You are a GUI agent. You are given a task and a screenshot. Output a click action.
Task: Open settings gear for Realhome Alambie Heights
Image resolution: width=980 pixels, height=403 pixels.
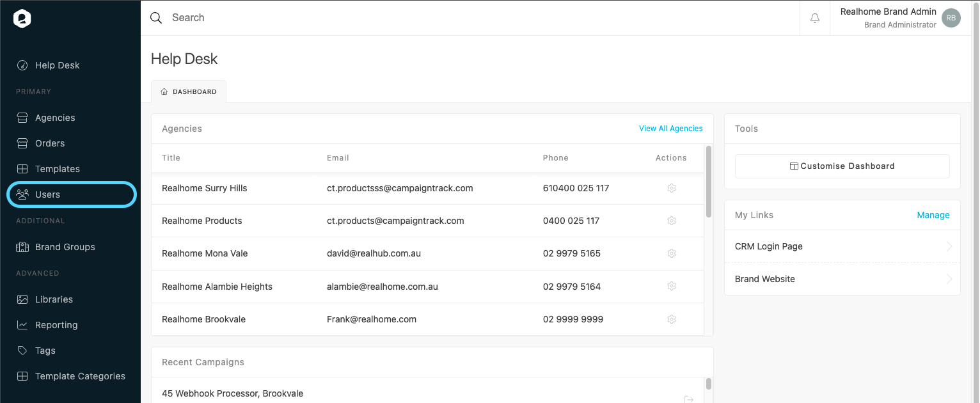pos(672,286)
